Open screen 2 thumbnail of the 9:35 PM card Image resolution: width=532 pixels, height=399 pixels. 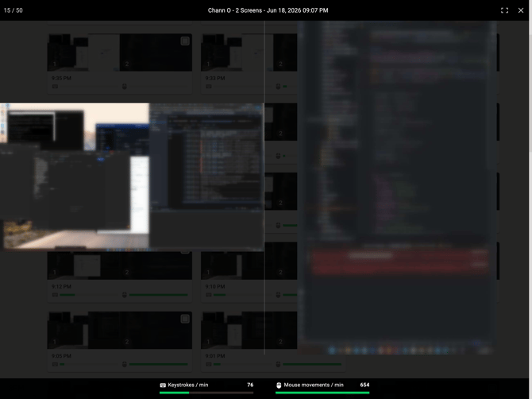[156, 52]
